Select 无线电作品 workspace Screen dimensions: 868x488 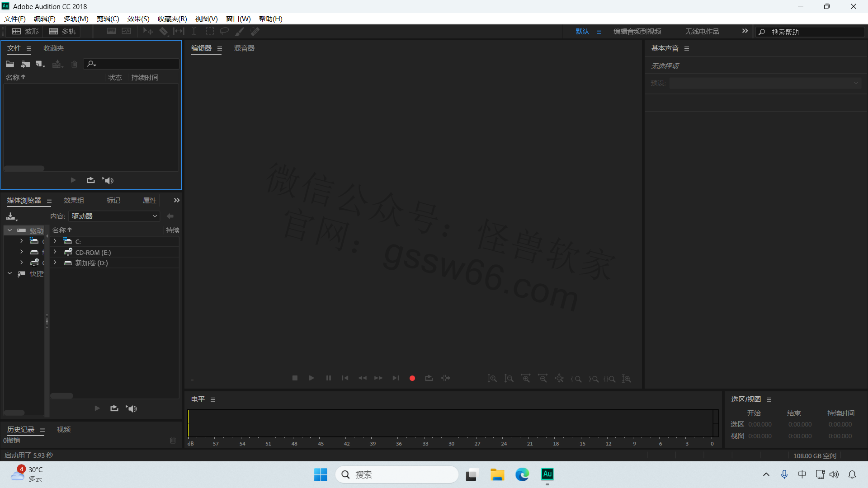click(702, 31)
